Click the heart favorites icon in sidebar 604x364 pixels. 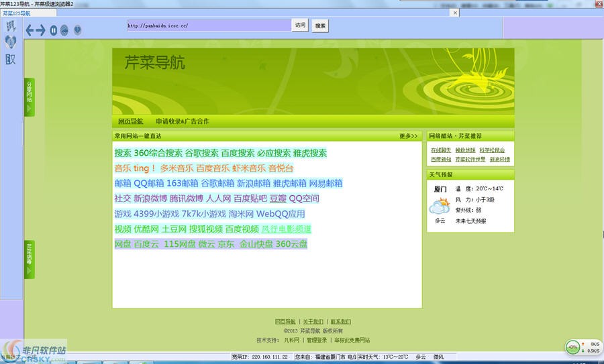[x=10, y=42]
